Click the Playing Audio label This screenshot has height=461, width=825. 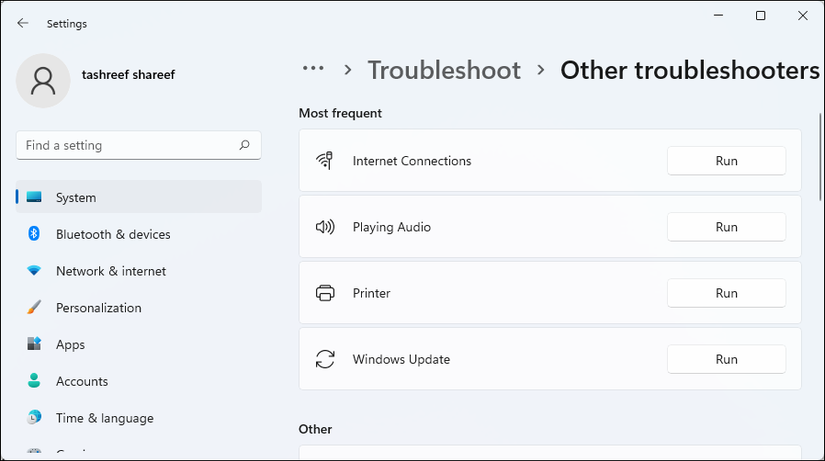391,227
